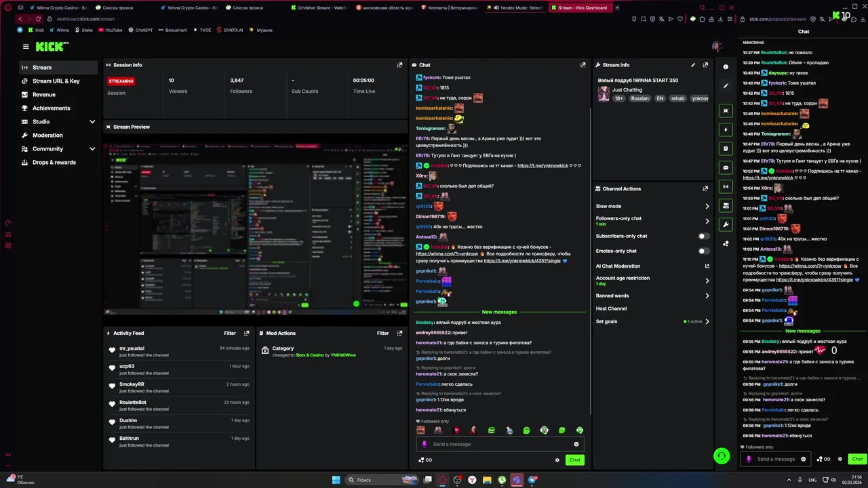Image resolution: width=868 pixels, height=488 pixels.
Task: Click the chat bubble widget icon
Action: pyautogui.click(x=726, y=167)
